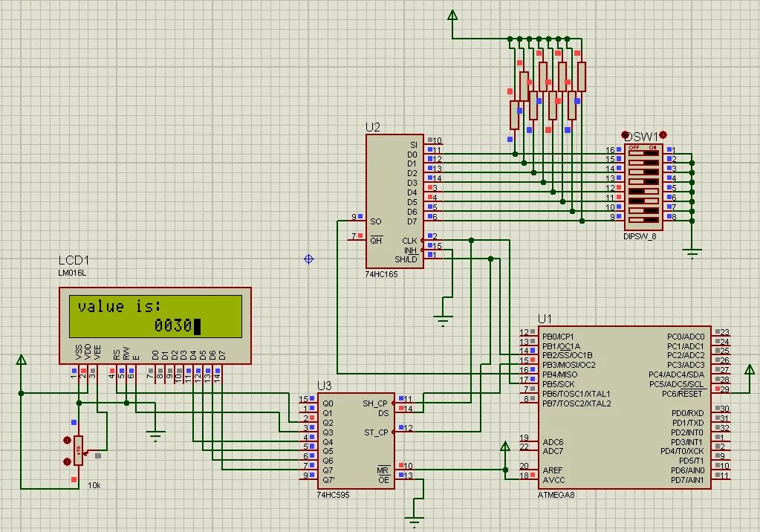Toggle the bottom DIP switch 8
This screenshot has height=532, width=760.
[x=643, y=218]
